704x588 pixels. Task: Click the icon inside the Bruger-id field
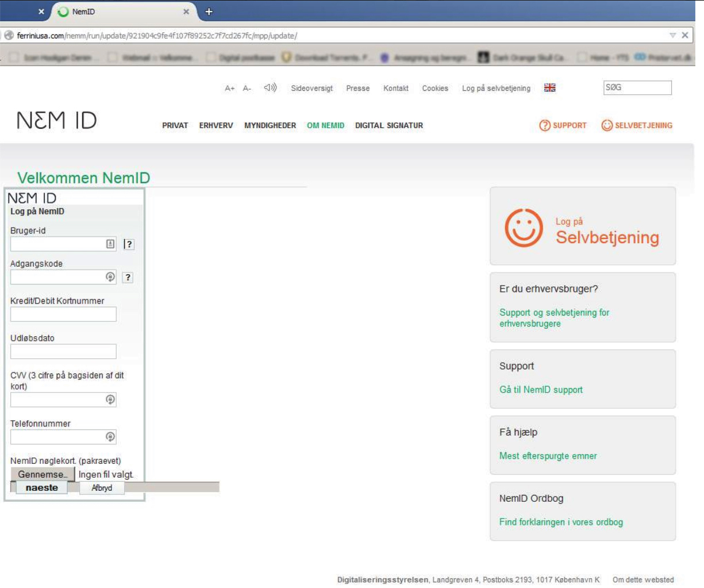pos(110,244)
